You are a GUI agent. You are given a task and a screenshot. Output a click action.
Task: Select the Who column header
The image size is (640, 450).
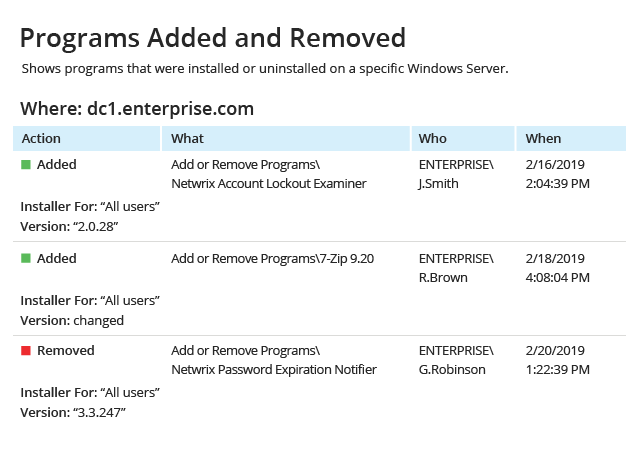(463, 138)
